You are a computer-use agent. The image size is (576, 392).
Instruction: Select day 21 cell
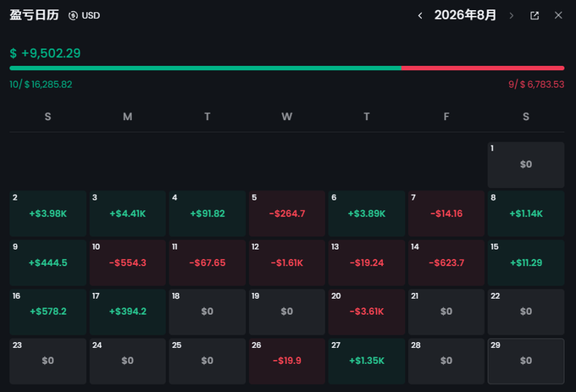pyautogui.click(x=446, y=312)
